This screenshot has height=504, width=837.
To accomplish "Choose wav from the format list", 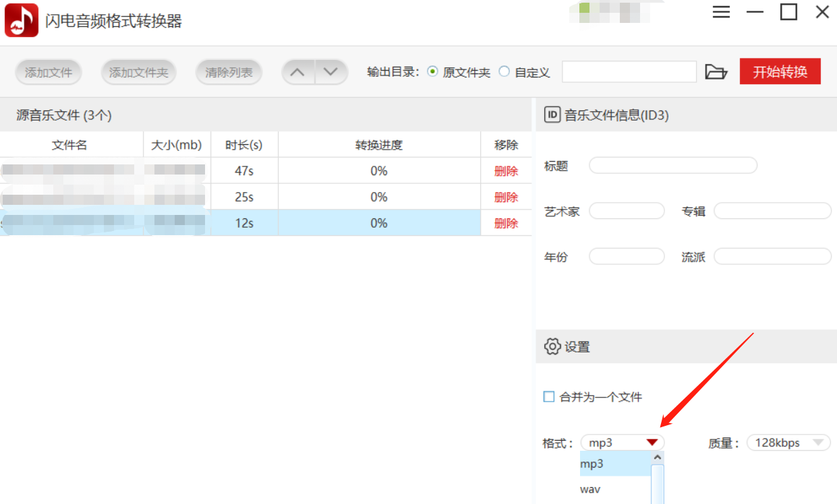I will pyautogui.click(x=616, y=489).
